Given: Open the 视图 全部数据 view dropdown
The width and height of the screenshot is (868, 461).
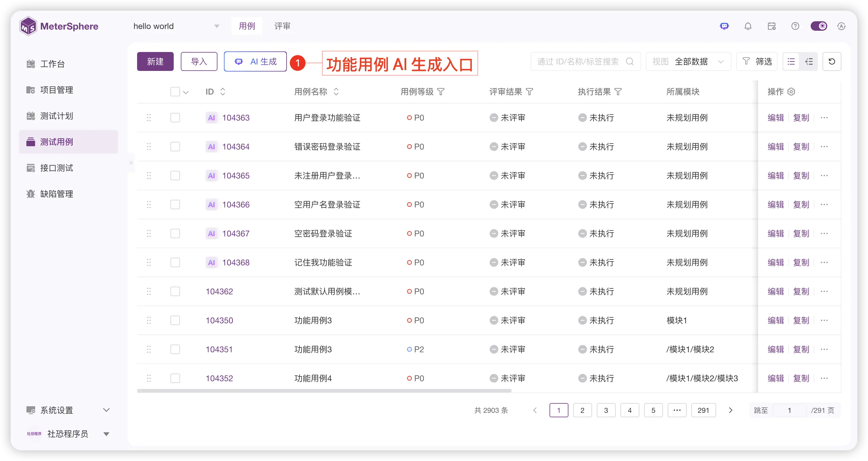Looking at the screenshot, I should (x=688, y=61).
